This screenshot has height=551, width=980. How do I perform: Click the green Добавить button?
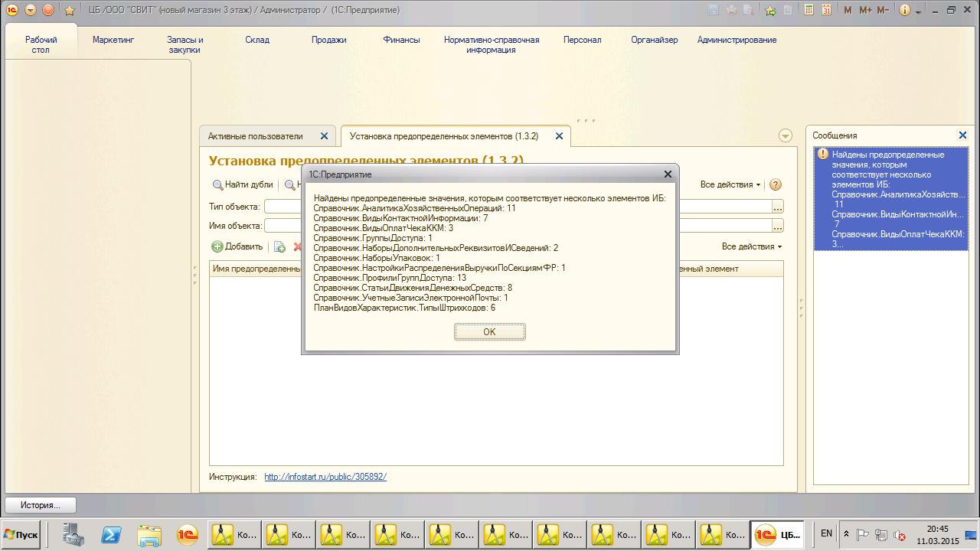(x=237, y=246)
